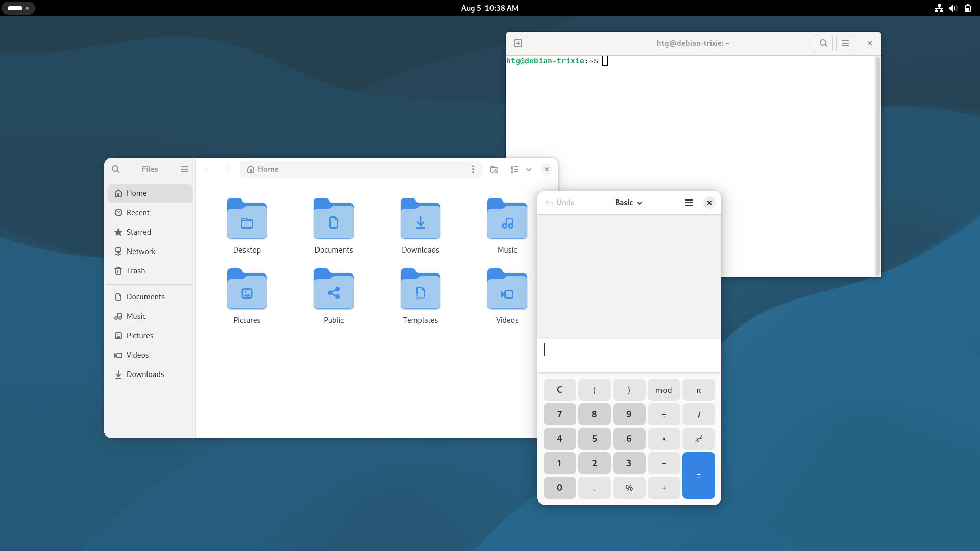The width and height of the screenshot is (980, 551).
Task: Click the folder search icon in Files toolbar
Action: tap(494, 169)
